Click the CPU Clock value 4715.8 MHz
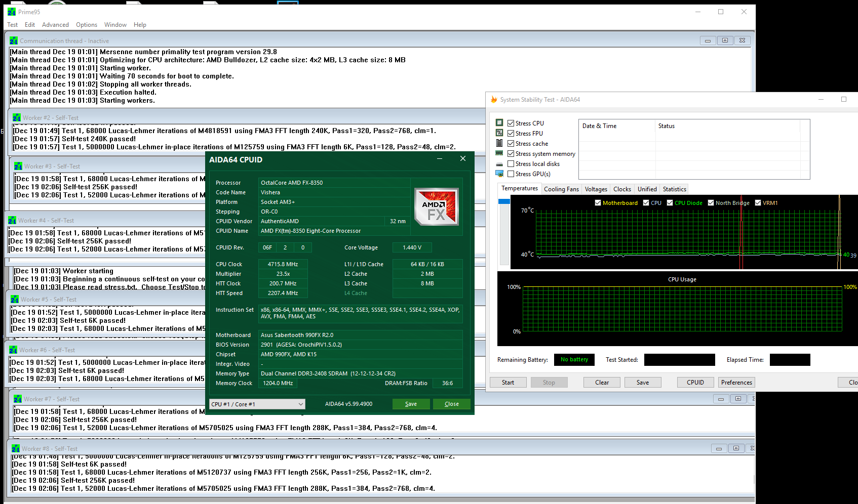This screenshot has width=858, height=504. (x=283, y=264)
